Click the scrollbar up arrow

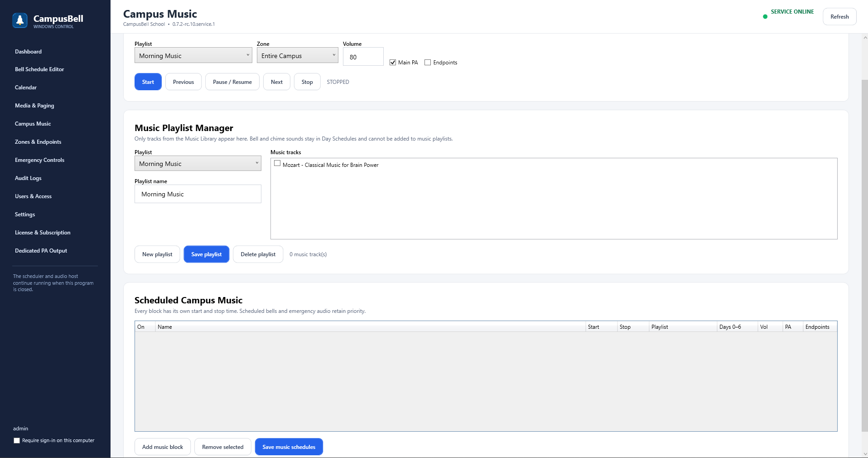click(864, 38)
